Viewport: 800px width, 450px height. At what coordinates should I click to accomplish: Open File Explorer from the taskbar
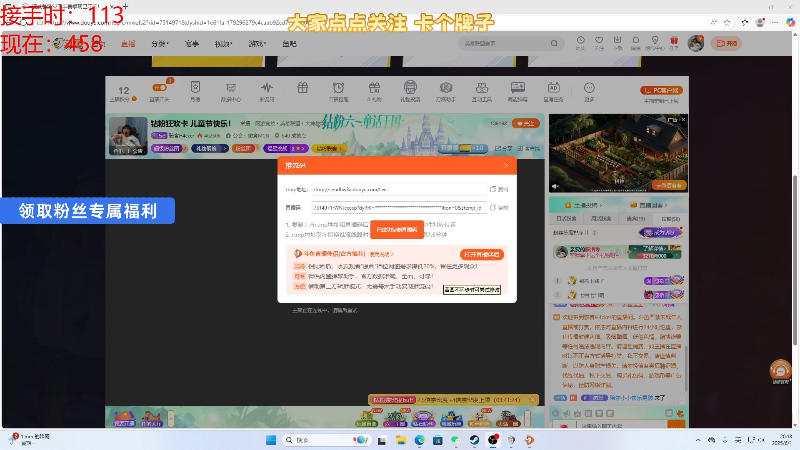tap(401, 440)
